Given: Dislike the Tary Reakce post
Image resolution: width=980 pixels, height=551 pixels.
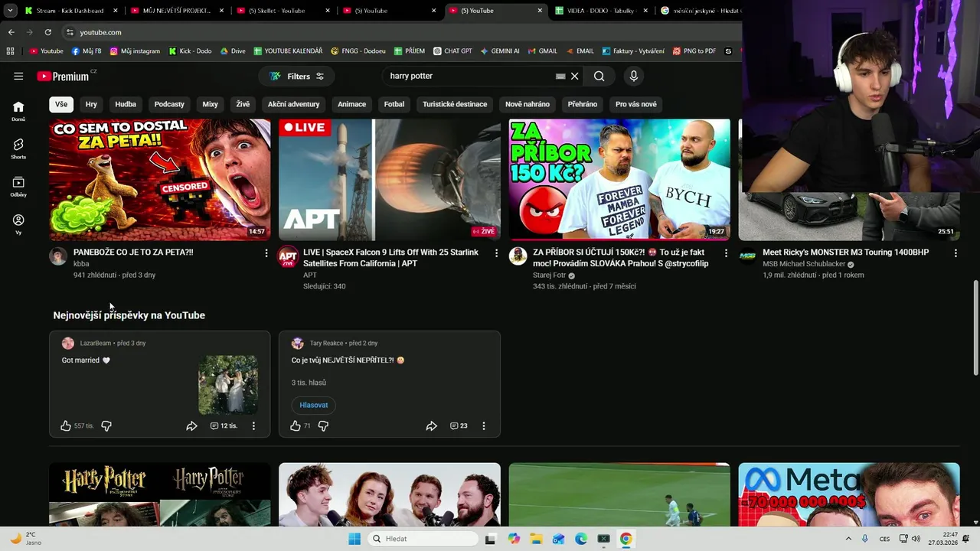Looking at the screenshot, I should 323,425.
